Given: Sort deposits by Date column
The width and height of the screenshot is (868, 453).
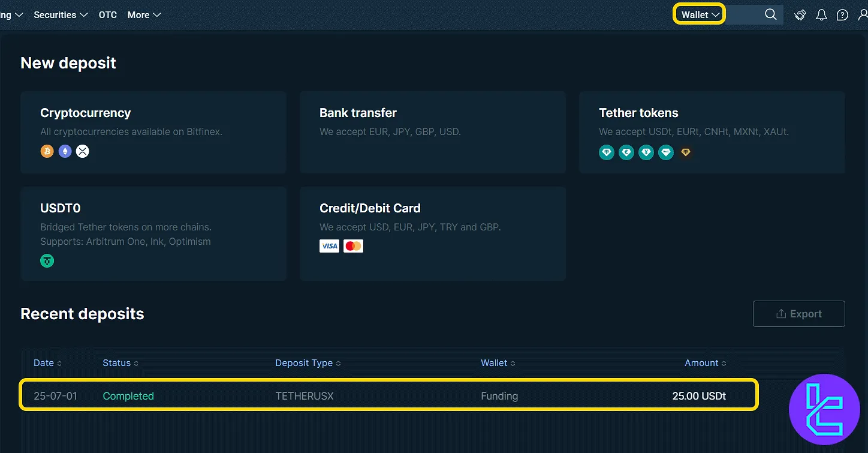Looking at the screenshot, I should pos(47,363).
